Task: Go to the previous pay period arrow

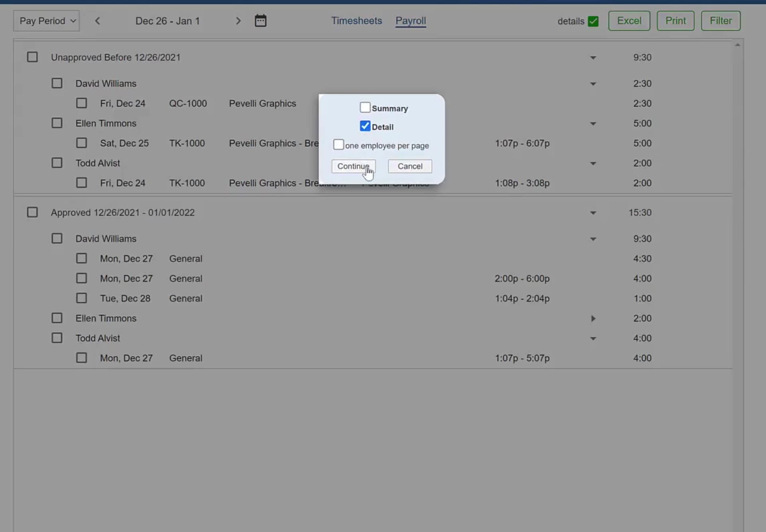Action: (97, 21)
